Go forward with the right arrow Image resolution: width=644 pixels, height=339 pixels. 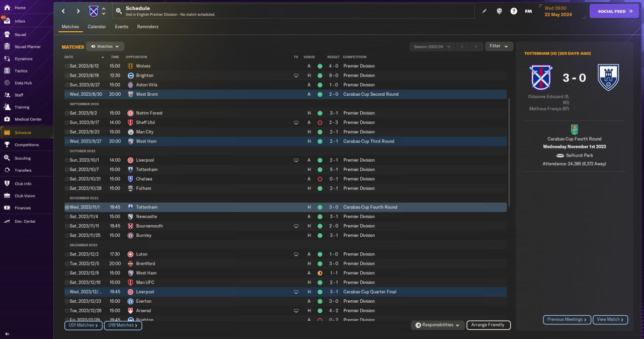pyautogui.click(x=78, y=11)
